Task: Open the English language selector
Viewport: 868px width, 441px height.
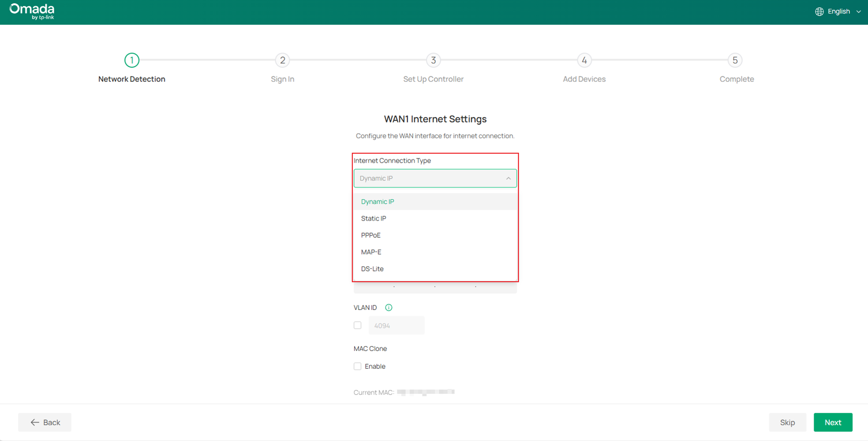Action: click(839, 11)
